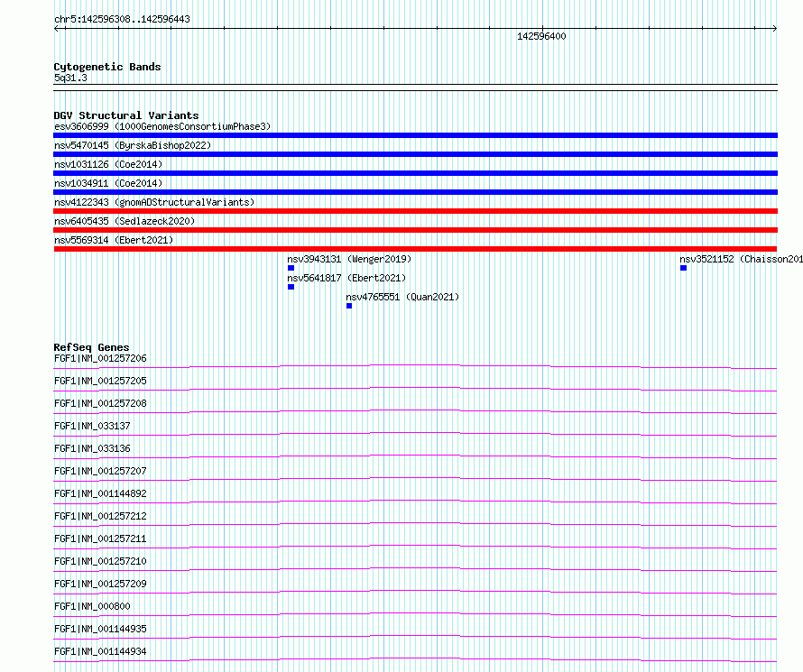Open FGF1|NM_033136 transcript

coord(92,448)
